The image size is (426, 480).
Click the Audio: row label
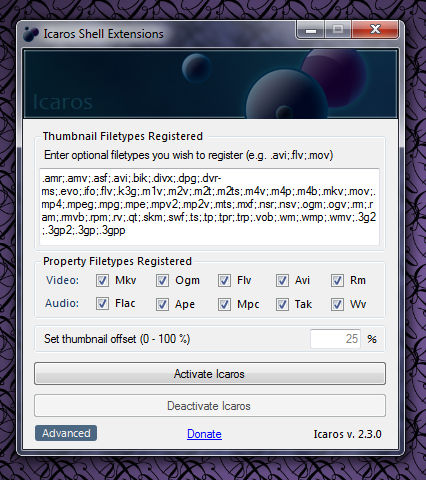point(62,303)
